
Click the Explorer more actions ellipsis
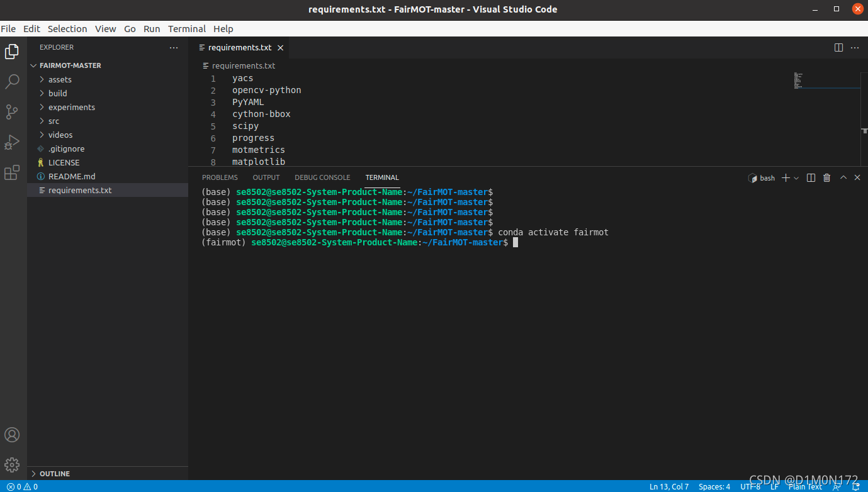174,47
